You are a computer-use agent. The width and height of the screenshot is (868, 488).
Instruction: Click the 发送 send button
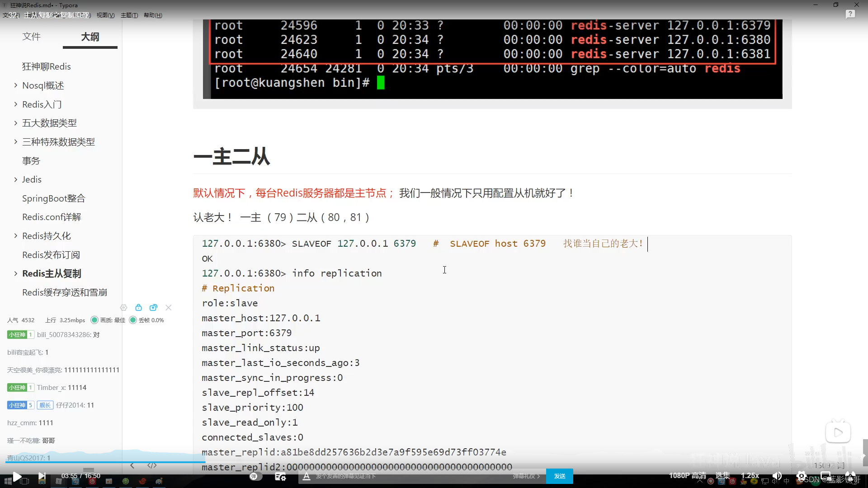[x=560, y=476]
